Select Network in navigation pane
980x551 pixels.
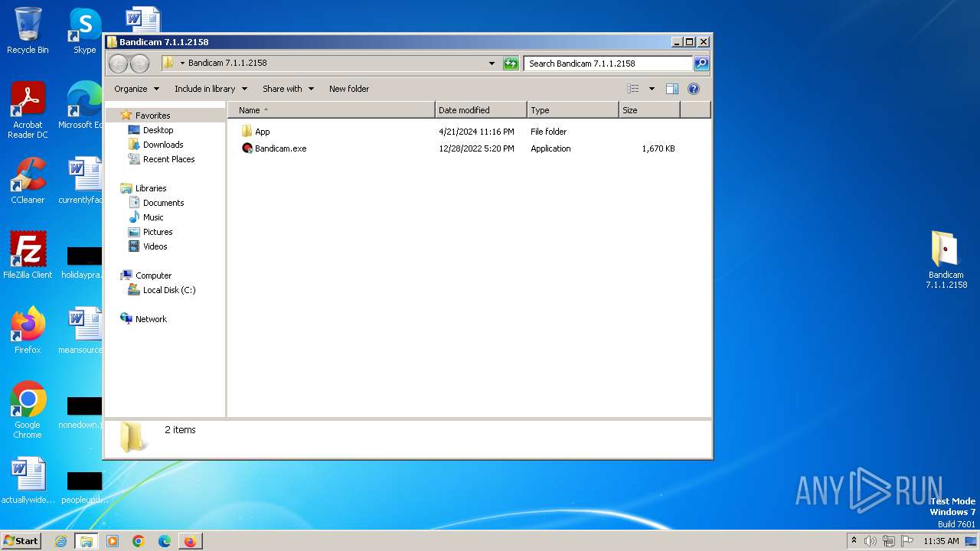pos(151,319)
